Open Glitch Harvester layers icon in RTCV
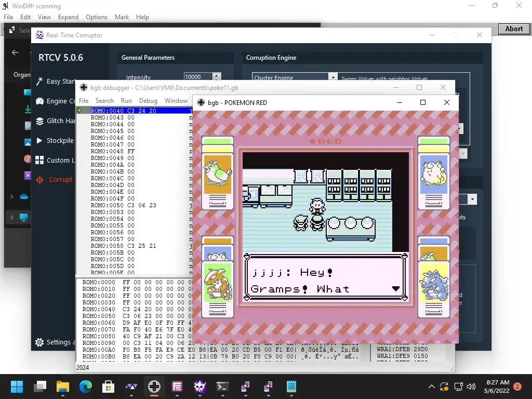The width and height of the screenshot is (532, 399). click(x=39, y=121)
